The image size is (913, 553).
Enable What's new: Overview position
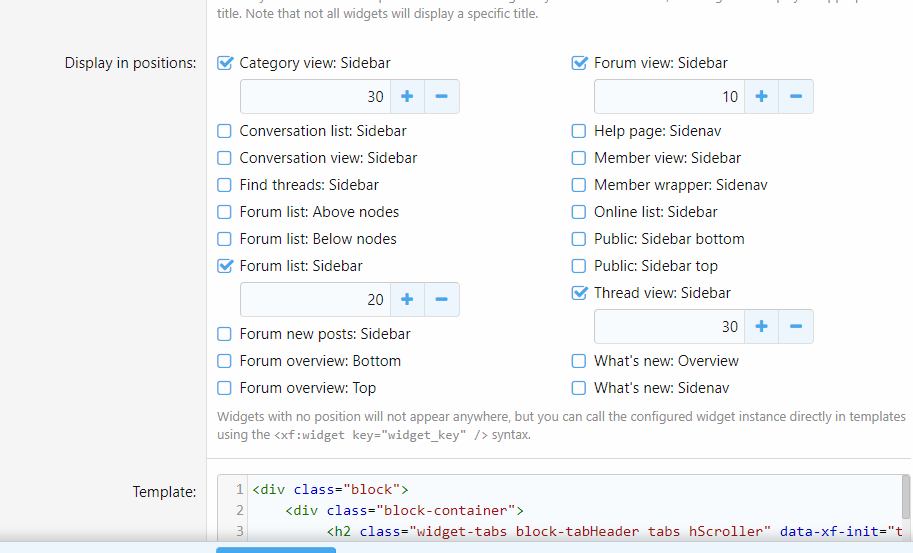click(579, 361)
